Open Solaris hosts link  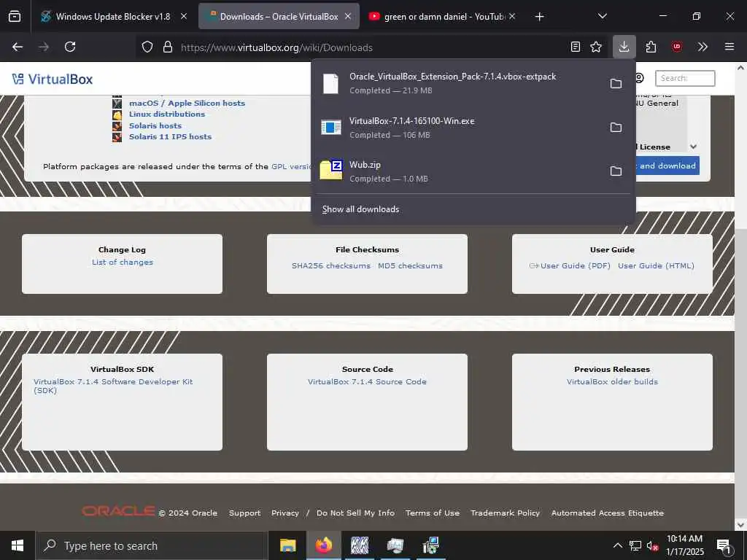click(x=155, y=125)
